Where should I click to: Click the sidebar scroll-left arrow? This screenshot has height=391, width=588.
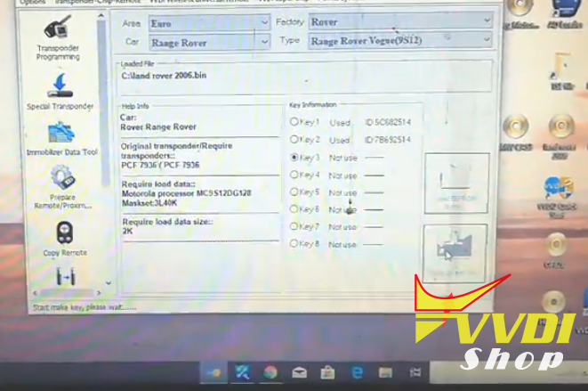pos(36,293)
